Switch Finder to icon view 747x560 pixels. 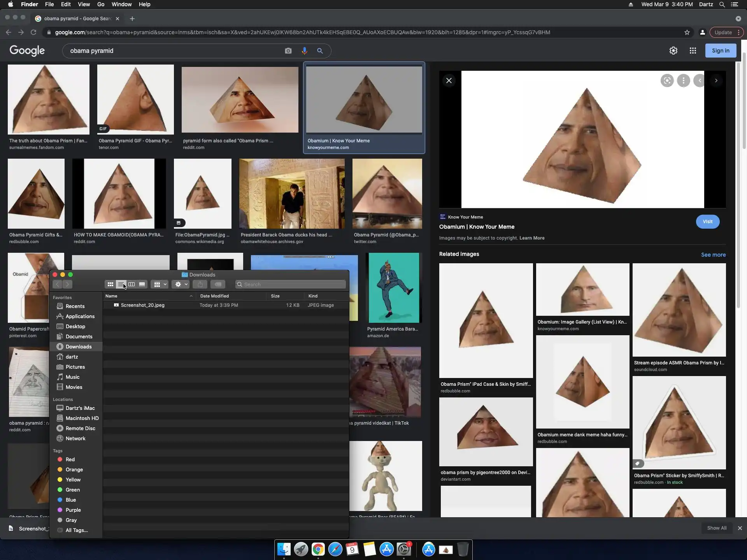coord(110,284)
